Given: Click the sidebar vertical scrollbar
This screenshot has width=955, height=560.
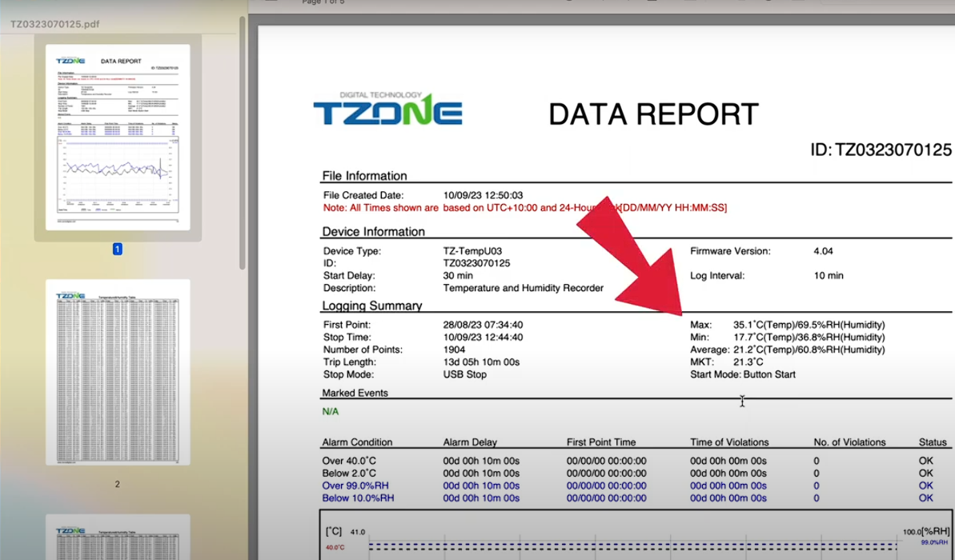Looking at the screenshot, I should (243, 144).
